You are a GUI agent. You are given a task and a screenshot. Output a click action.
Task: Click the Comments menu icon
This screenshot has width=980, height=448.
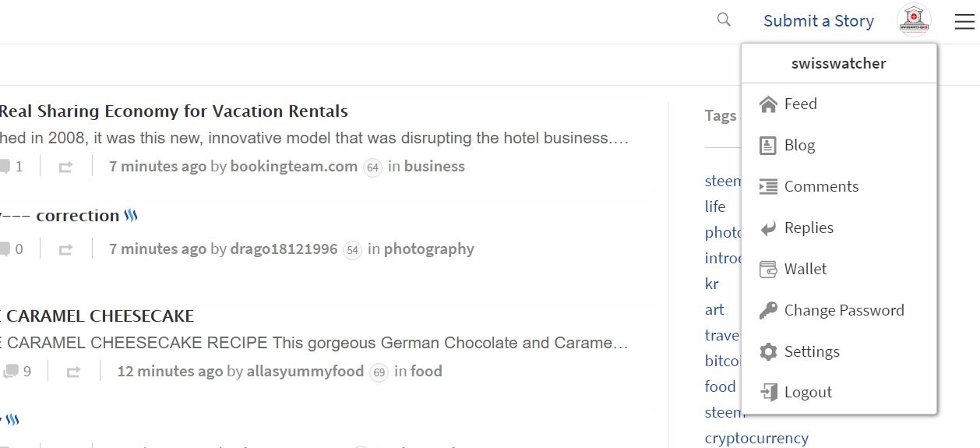768,187
